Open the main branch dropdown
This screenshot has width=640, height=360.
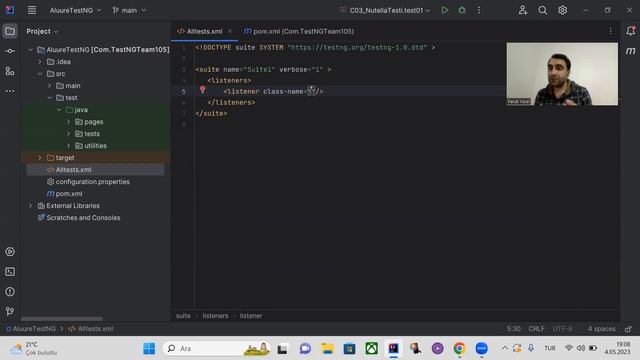pyautogui.click(x=129, y=10)
